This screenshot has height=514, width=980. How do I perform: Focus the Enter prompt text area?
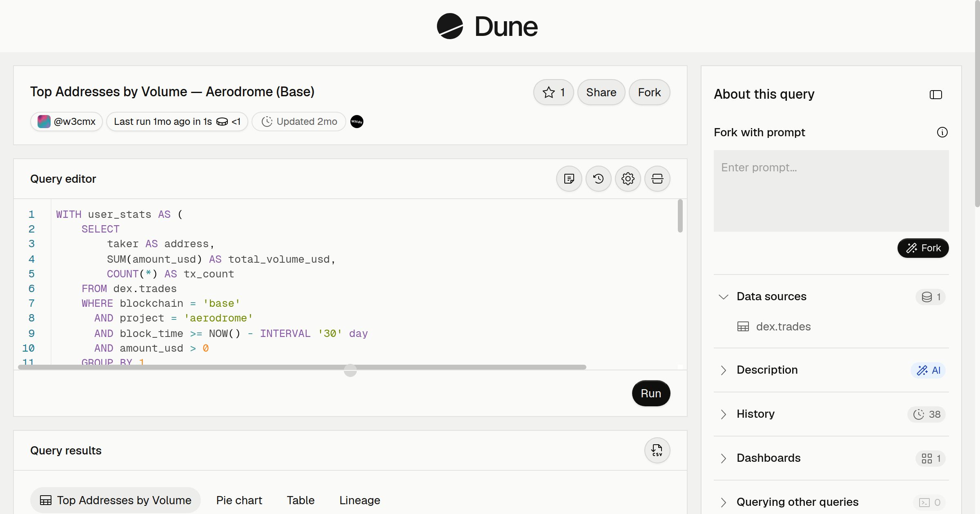(x=831, y=191)
